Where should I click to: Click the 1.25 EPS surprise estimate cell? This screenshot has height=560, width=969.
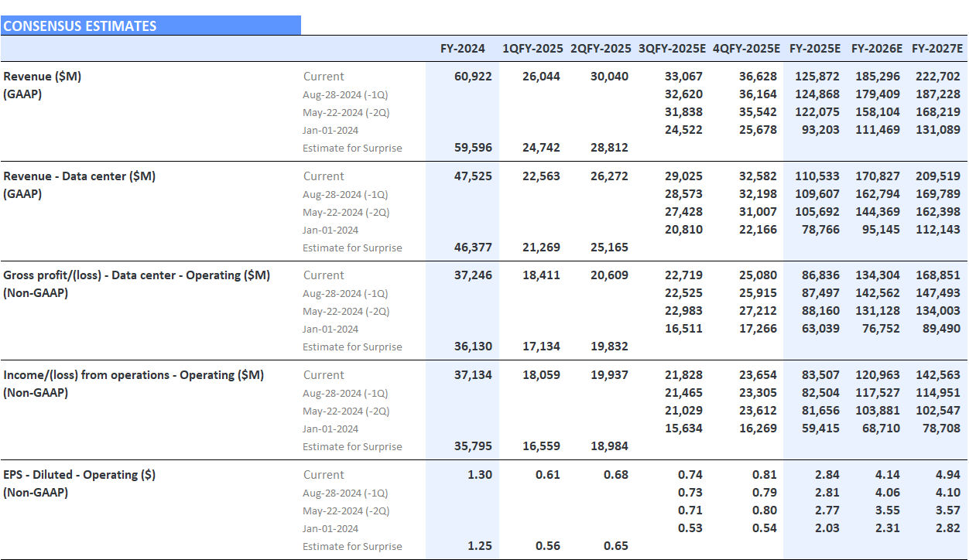tap(479, 545)
